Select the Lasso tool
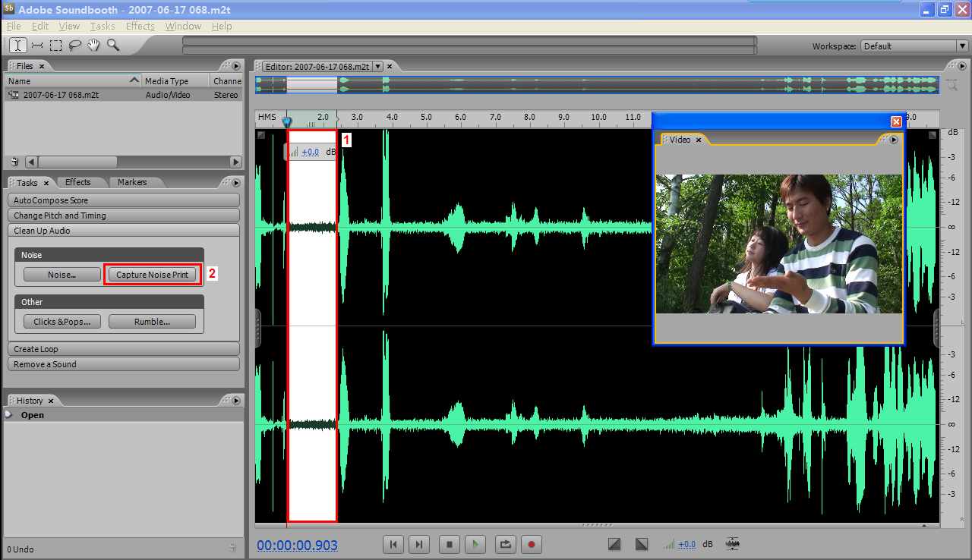The width and height of the screenshot is (972, 560). (x=75, y=46)
